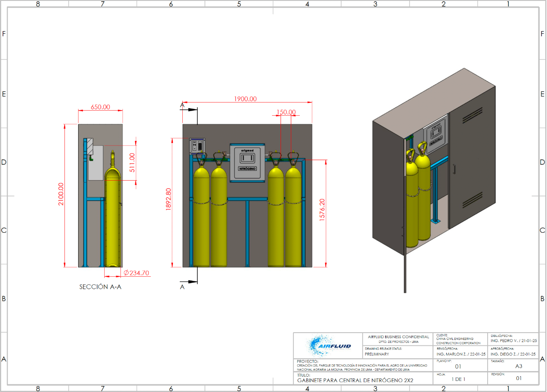Click the 2100.00 height dimension text
The height and width of the screenshot is (392, 547).
61,194
